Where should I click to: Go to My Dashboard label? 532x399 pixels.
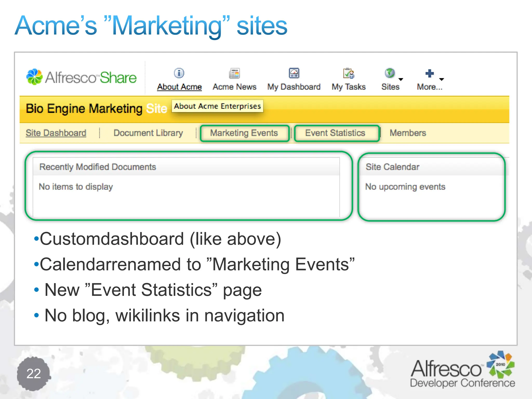[x=294, y=87]
